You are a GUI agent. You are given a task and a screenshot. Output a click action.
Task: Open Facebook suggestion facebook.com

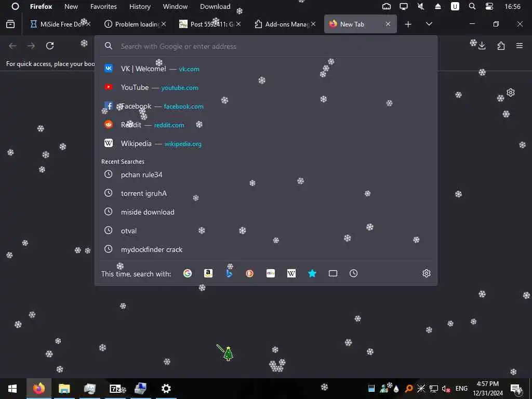point(266,106)
